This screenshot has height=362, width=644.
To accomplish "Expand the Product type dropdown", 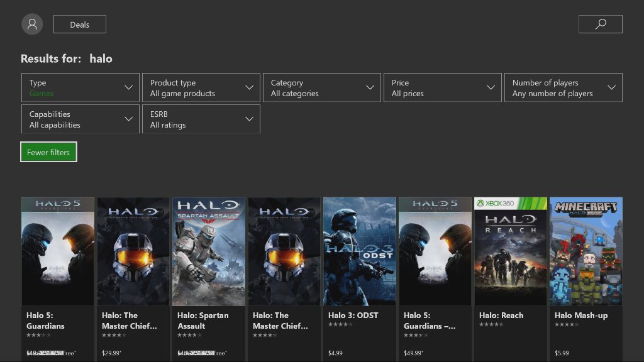I will click(x=201, y=87).
